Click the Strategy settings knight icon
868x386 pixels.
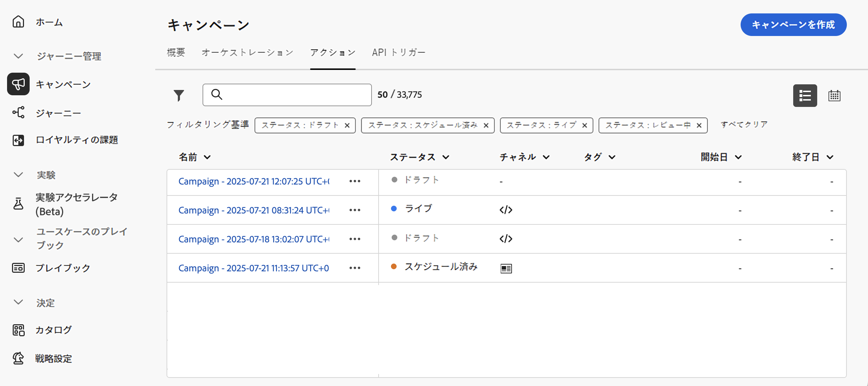[18, 358]
